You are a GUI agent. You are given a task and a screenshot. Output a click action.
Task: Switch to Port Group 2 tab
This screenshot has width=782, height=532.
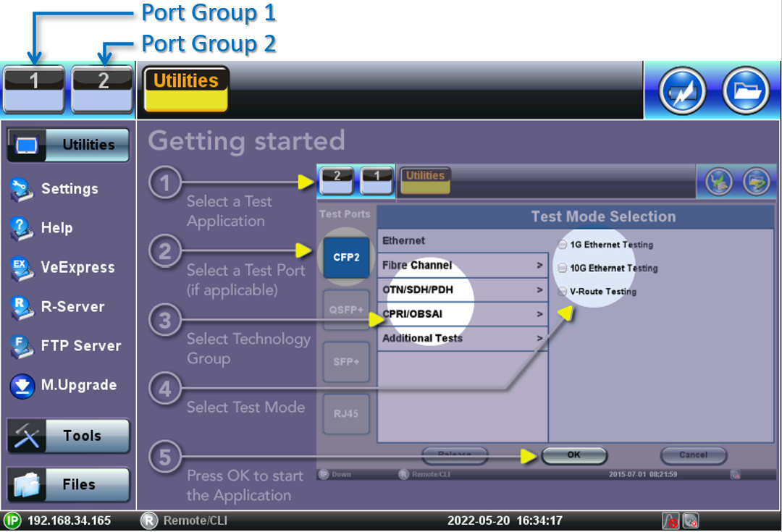point(103,89)
